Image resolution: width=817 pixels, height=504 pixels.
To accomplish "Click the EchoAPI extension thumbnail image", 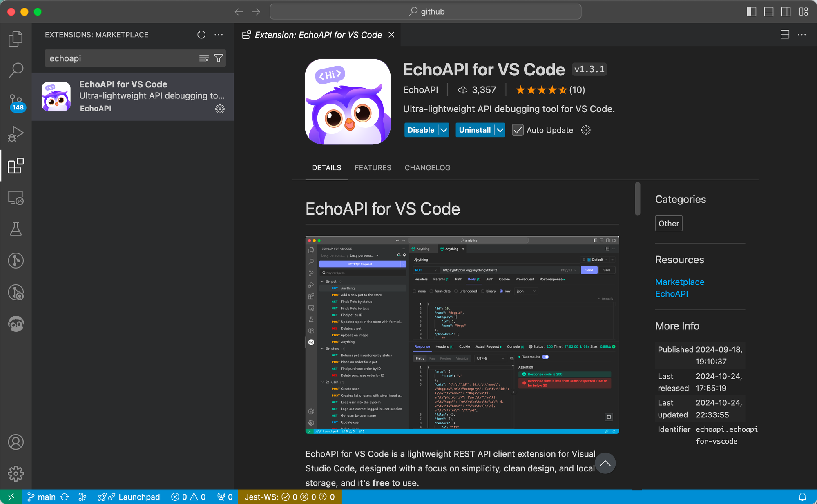I will point(348,102).
